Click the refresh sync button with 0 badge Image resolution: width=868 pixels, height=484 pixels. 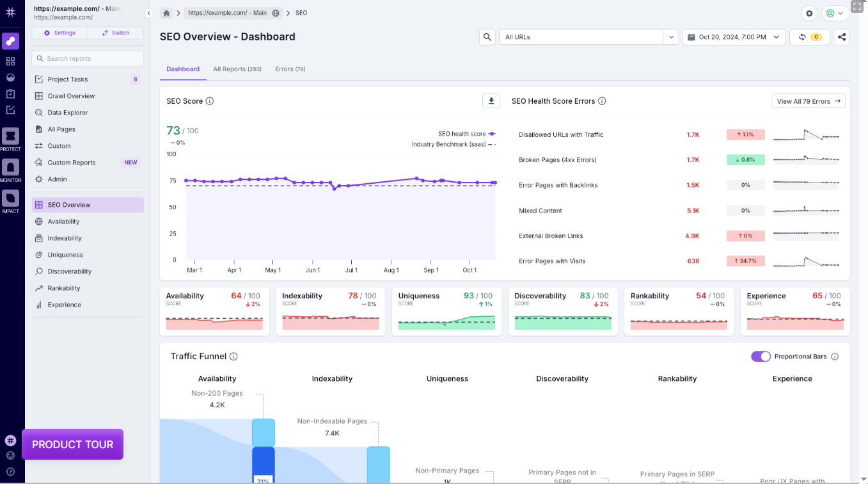tap(810, 37)
